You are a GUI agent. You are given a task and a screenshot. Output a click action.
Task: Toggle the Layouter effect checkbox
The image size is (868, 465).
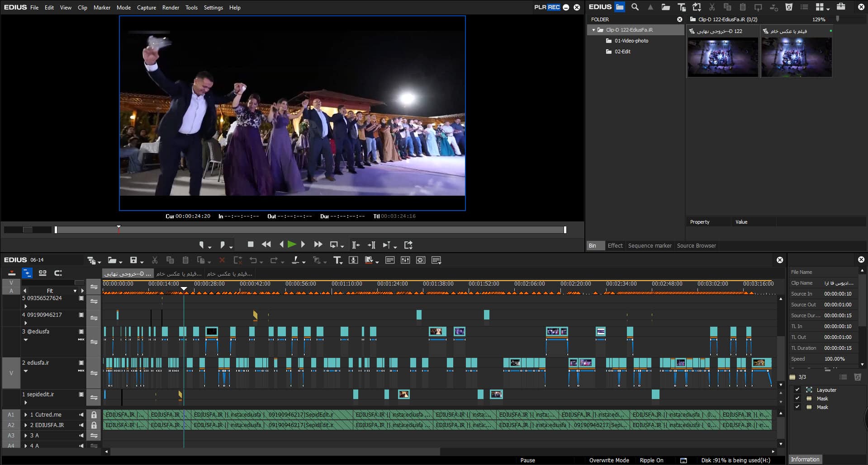797,390
